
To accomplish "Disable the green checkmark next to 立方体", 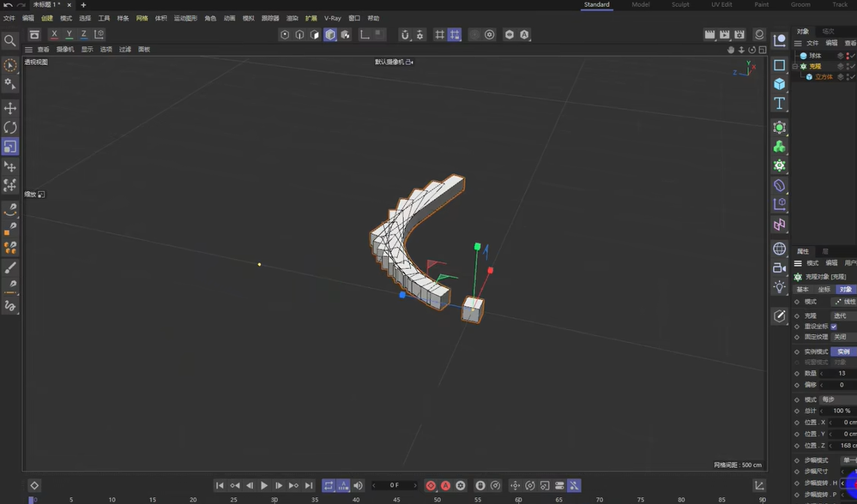I will (853, 77).
